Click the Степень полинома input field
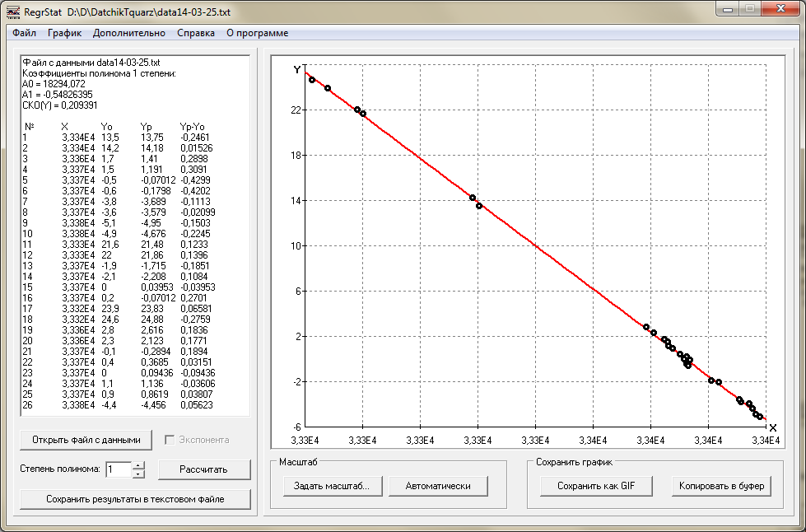Image resolution: width=806 pixels, height=532 pixels. 119,469
